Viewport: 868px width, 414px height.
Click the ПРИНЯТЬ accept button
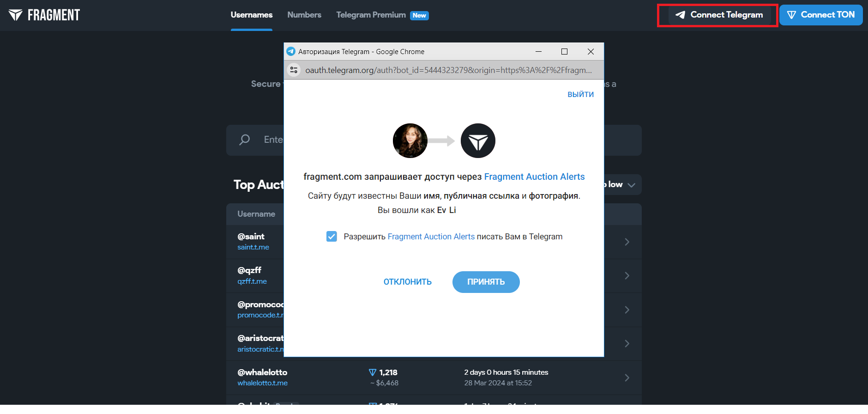(x=486, y=282)
